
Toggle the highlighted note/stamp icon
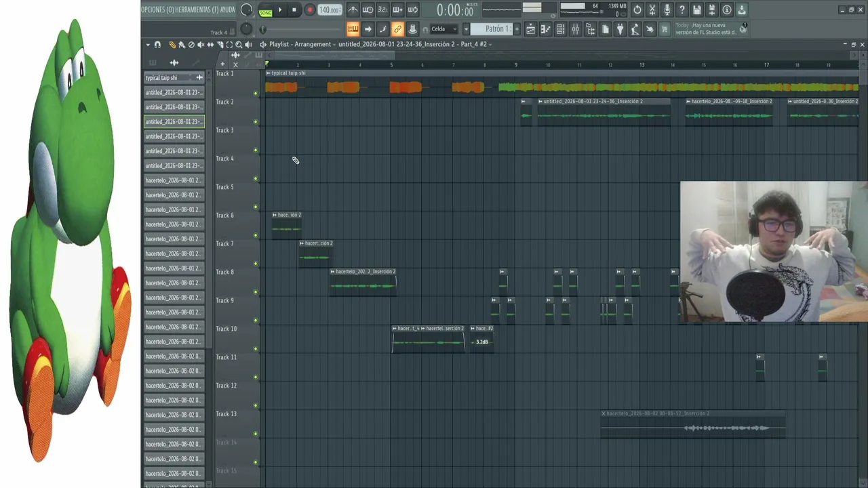412,29
